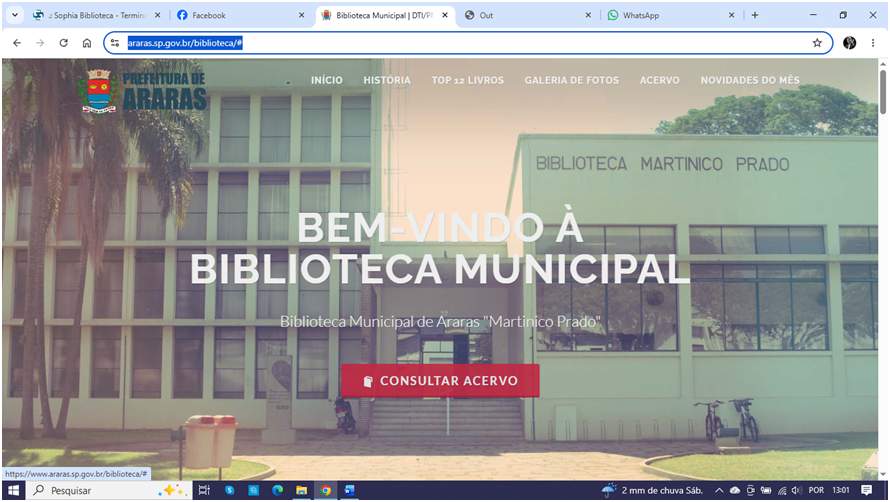Image resolution: width=890 pixels, height=502 pixels.
Task: Open the Chrome profile avatar
Action: click(849, 43)
